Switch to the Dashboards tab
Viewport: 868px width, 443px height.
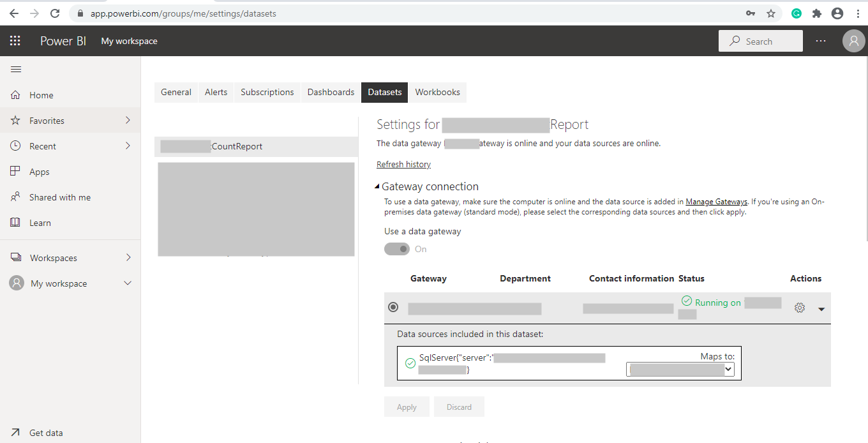[331, 92]
